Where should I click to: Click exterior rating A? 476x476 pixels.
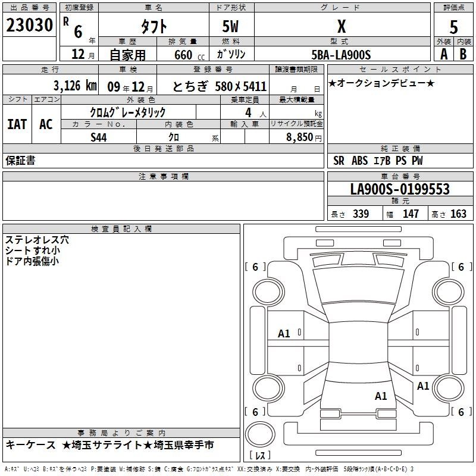pyautogui.click(x=444, y=54)
